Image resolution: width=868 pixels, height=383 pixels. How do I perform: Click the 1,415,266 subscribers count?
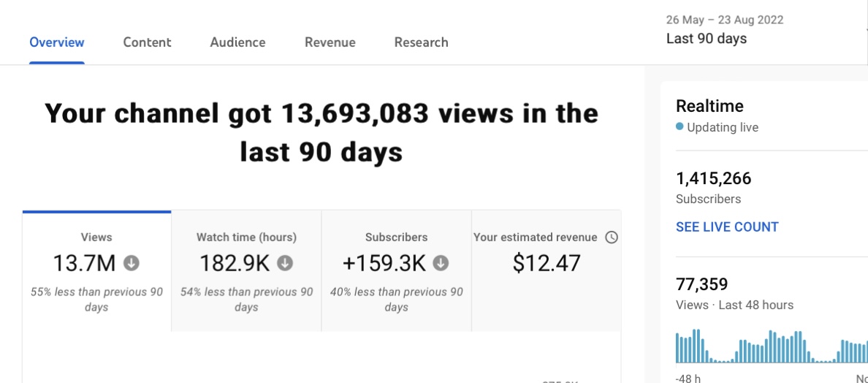click(714, 179)
